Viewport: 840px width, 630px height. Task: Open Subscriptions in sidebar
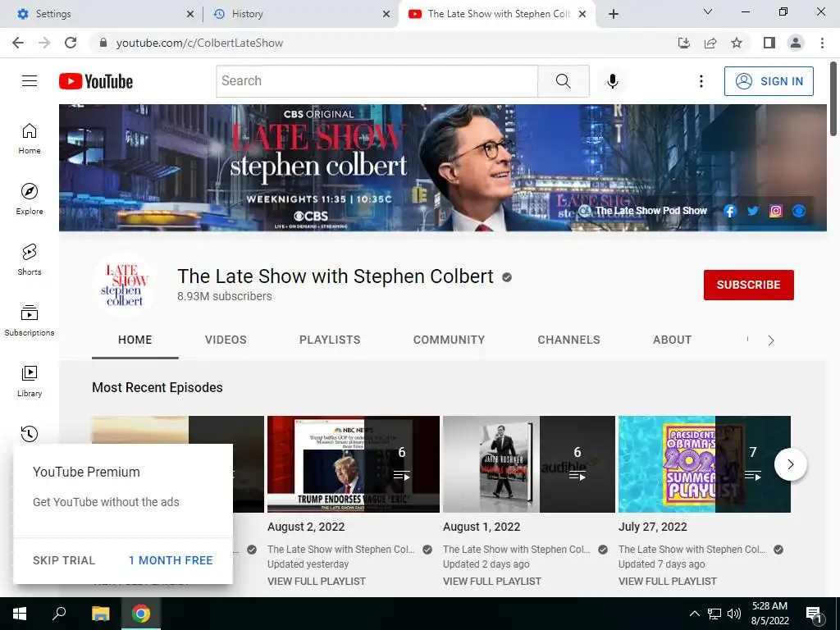[x=30, y=321]
